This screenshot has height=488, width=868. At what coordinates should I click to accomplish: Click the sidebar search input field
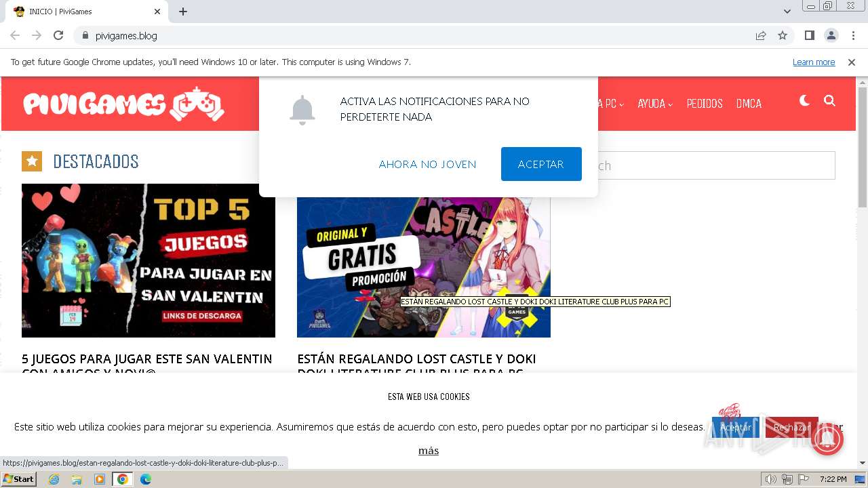(715, 165)
